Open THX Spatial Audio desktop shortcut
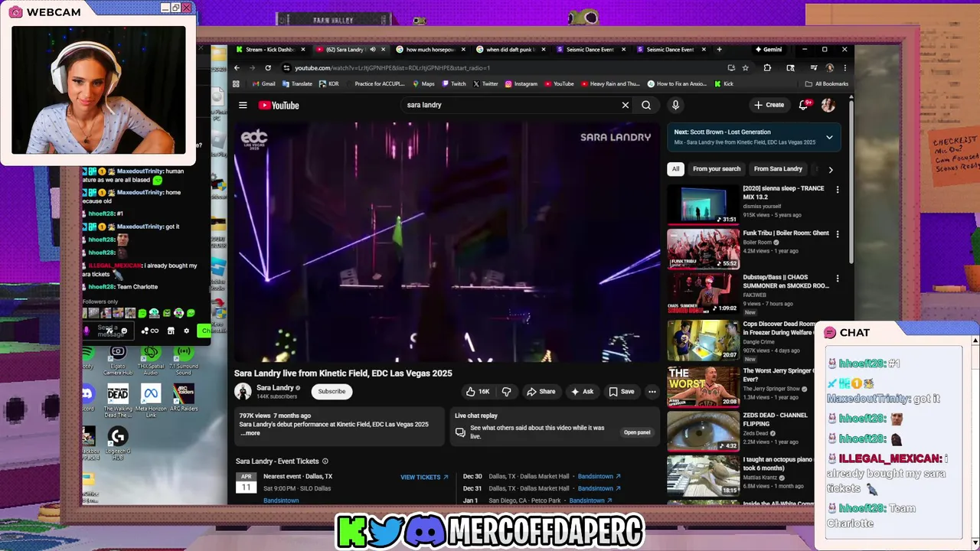980x551 pixels. pos(151,358)
